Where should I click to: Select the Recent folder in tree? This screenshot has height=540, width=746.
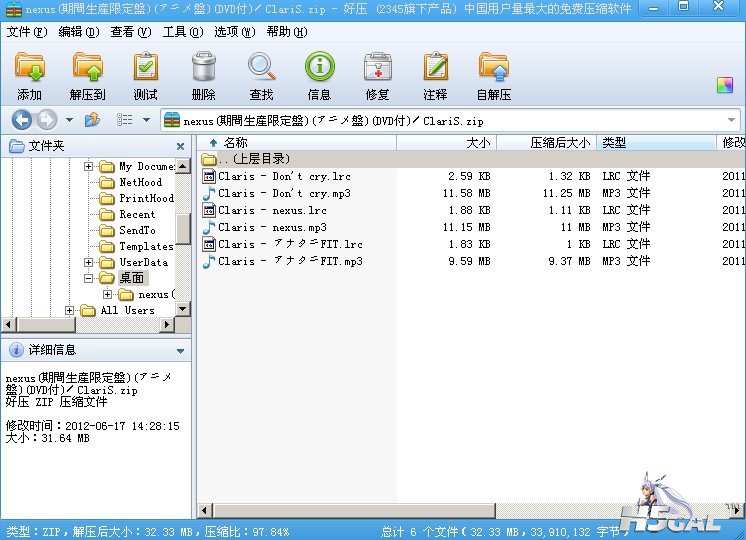137,214
